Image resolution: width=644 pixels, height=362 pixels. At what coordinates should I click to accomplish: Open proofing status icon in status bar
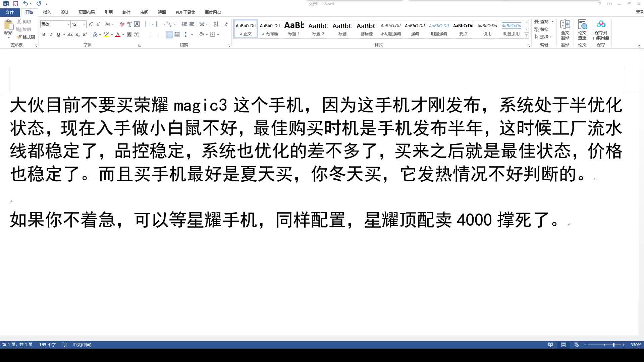coord(64,345)
